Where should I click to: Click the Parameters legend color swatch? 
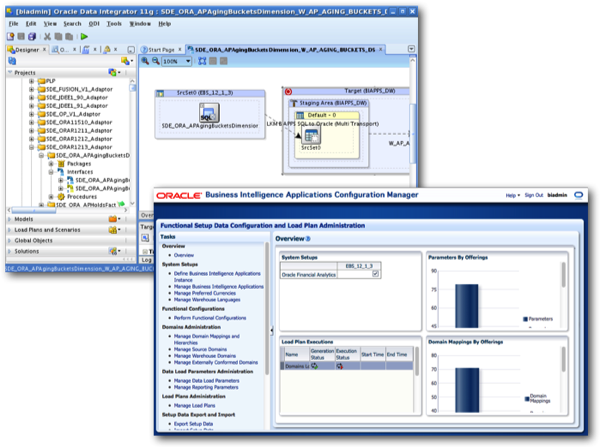[x=525, y=319]
